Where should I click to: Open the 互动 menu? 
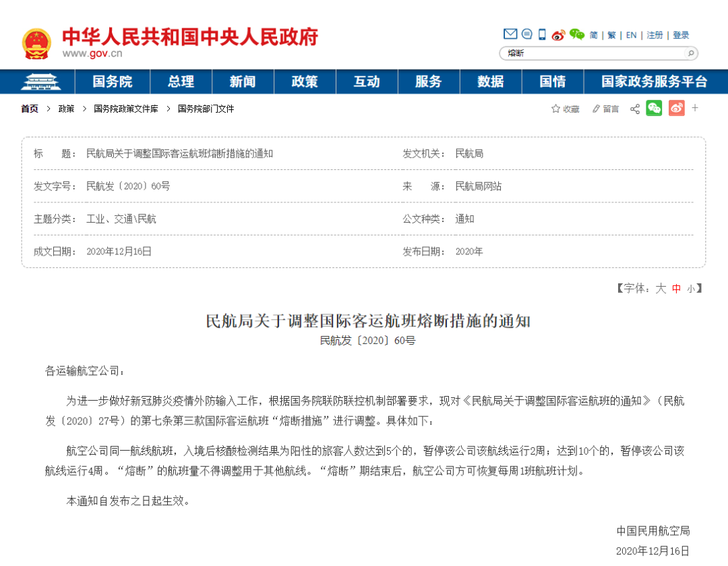[367, 82]
